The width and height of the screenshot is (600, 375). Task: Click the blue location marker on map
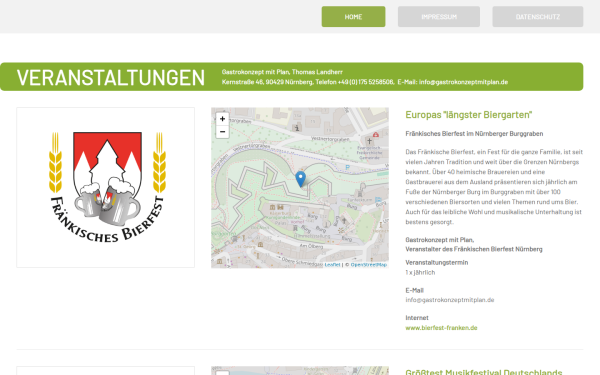[300, 179]
